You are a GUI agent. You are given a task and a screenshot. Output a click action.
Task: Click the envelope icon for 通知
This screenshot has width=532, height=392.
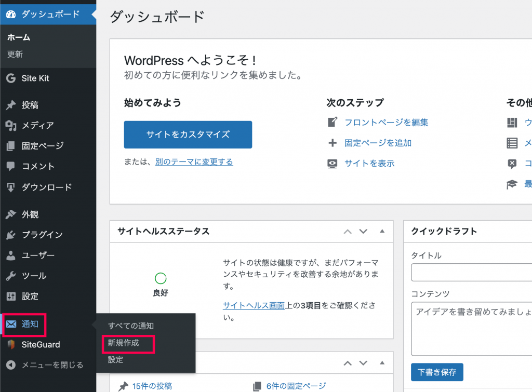point(11,324)
